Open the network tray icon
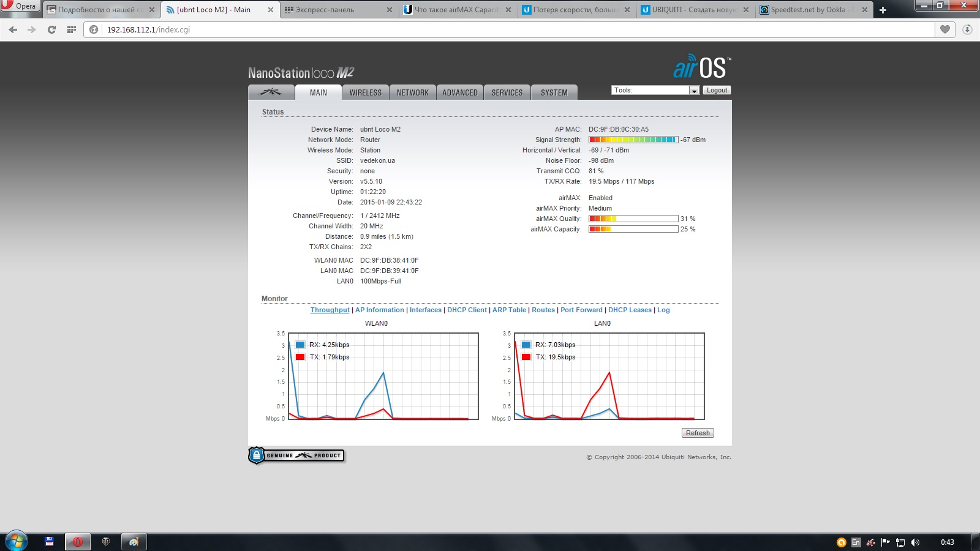 tap(900, 542)
